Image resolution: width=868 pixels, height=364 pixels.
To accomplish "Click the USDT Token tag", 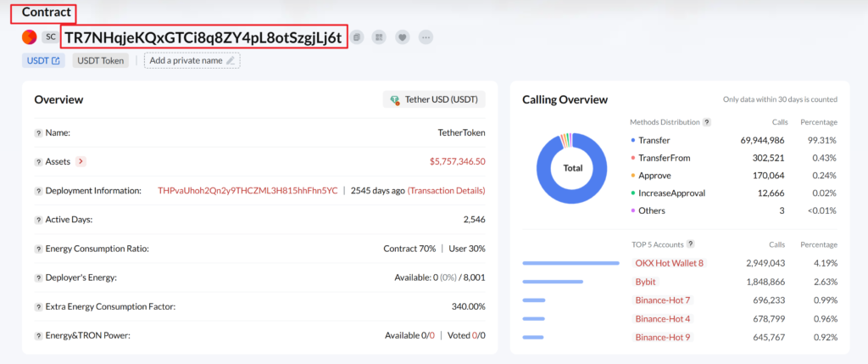I will tap(101, 60).
